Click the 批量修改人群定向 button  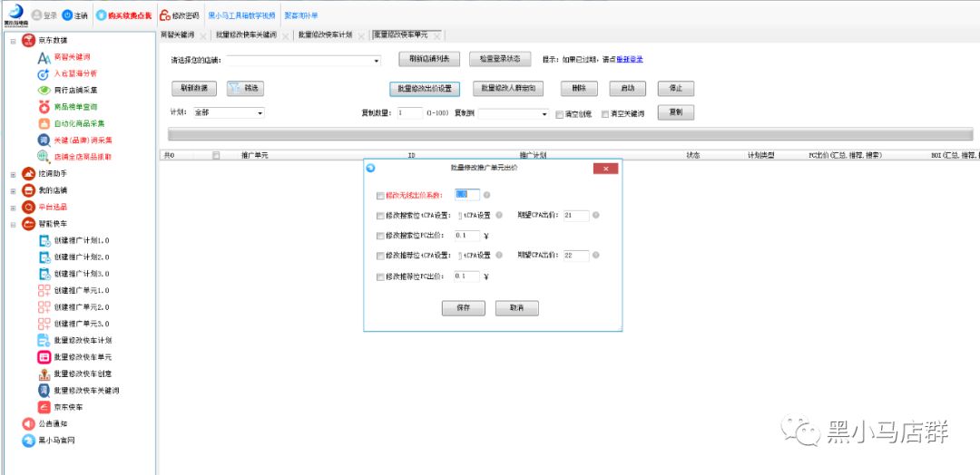(x=508, y=89)
